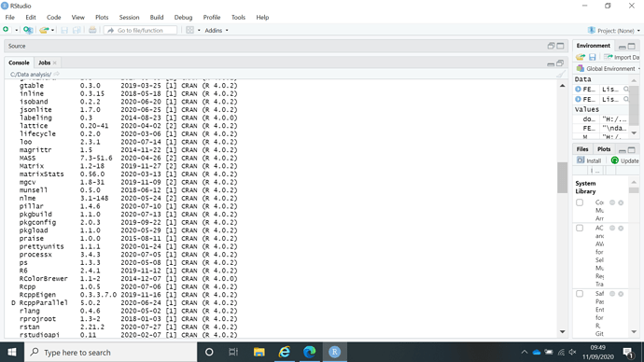Click the workspace panes grid icon
The image size is (644, 362).
pyautogui.click(x=189, y=30)
